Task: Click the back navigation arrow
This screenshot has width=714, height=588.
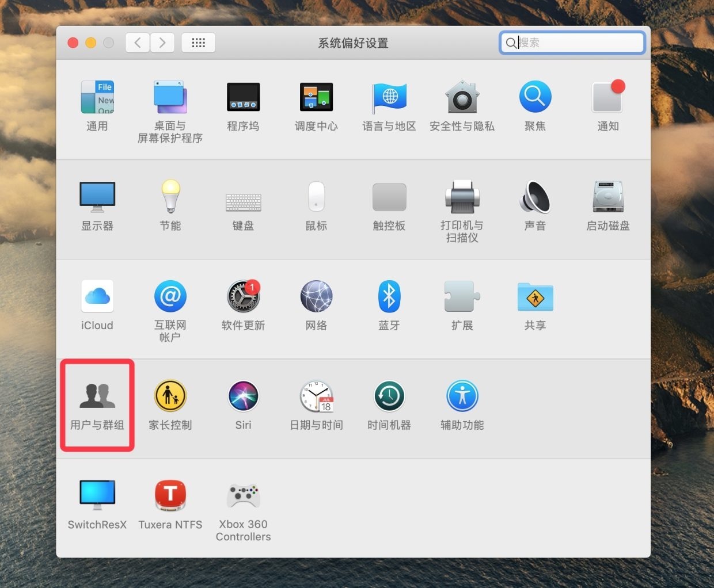Action: point(138,43)
